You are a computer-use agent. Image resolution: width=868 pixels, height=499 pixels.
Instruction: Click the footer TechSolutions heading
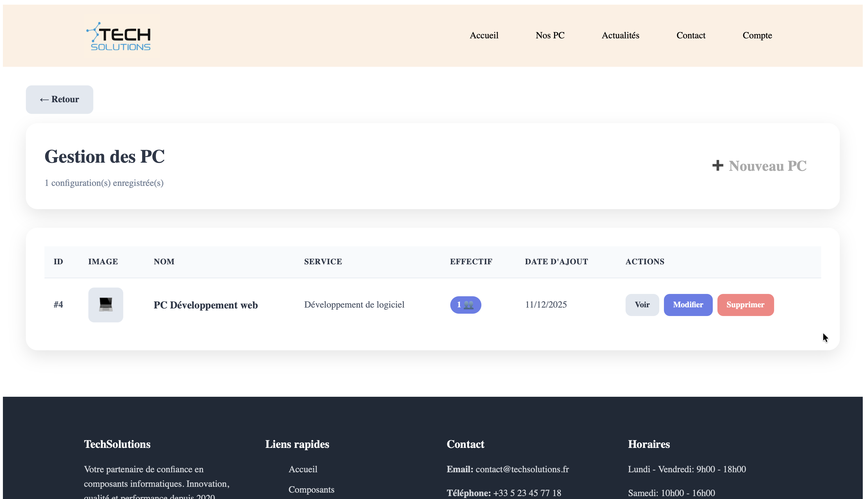point(117,444)
